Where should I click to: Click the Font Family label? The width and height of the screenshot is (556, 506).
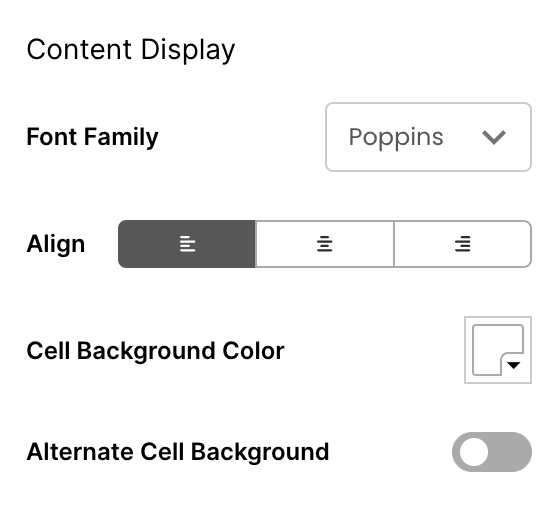click(93, 137)
